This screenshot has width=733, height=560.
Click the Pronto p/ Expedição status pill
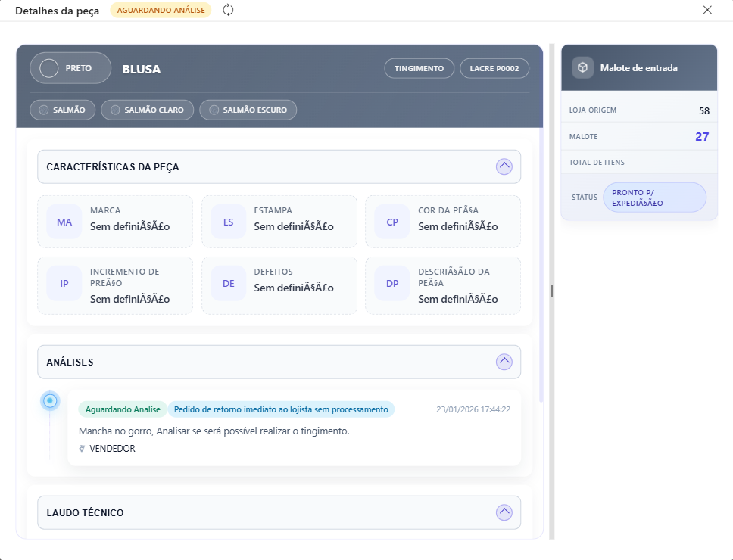point(654,197)
